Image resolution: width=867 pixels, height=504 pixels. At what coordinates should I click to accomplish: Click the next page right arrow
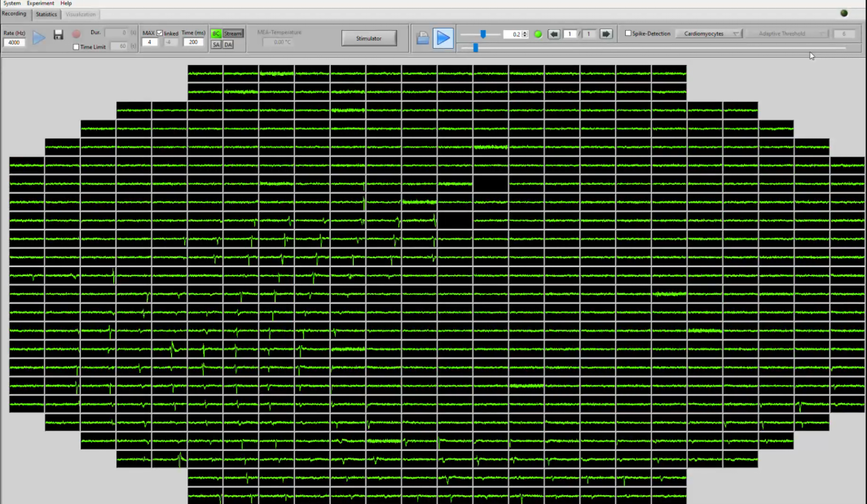tap(606, 34)
